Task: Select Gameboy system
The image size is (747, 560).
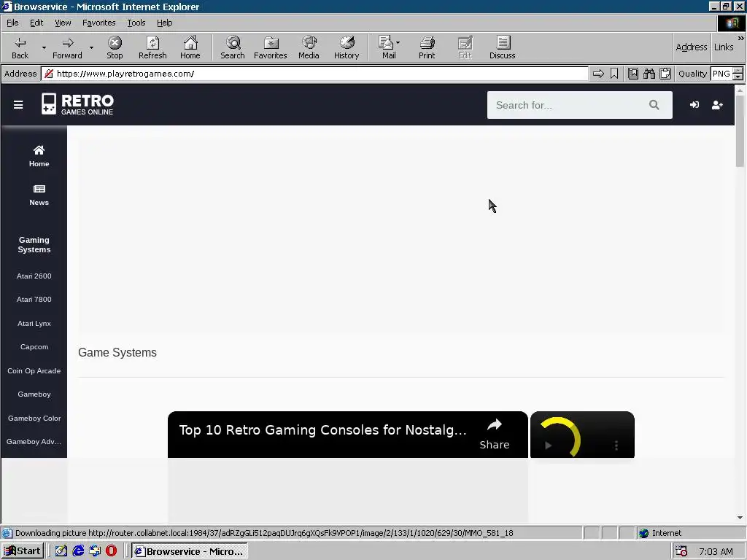Action: pyautogui.click(x=34, y=394)
